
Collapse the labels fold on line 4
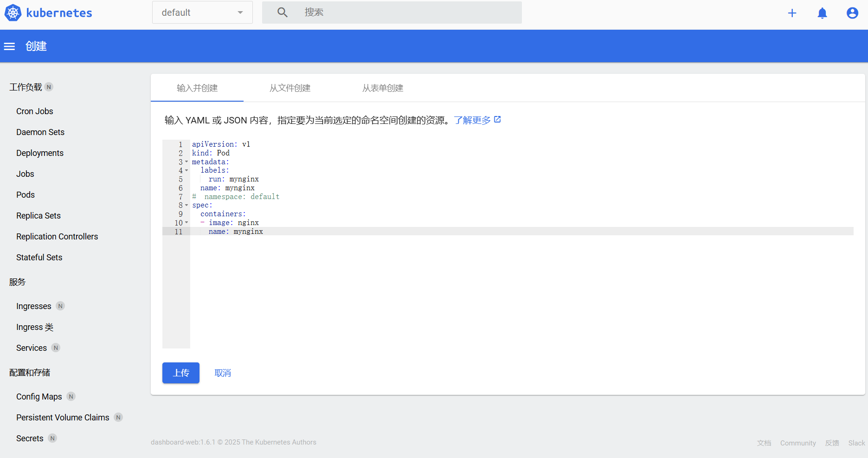pyautogui.click(x=186, y=170)
